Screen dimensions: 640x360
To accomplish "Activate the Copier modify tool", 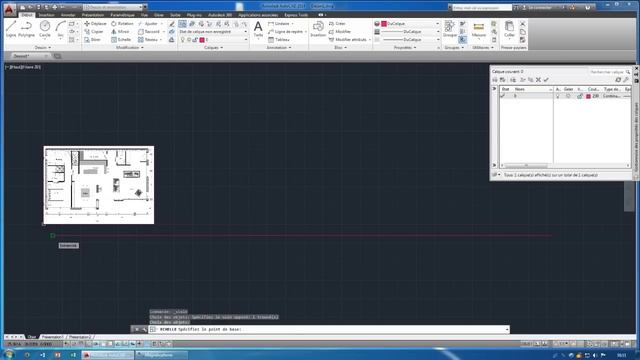I will pyautogui.click(x=94, y=31).
